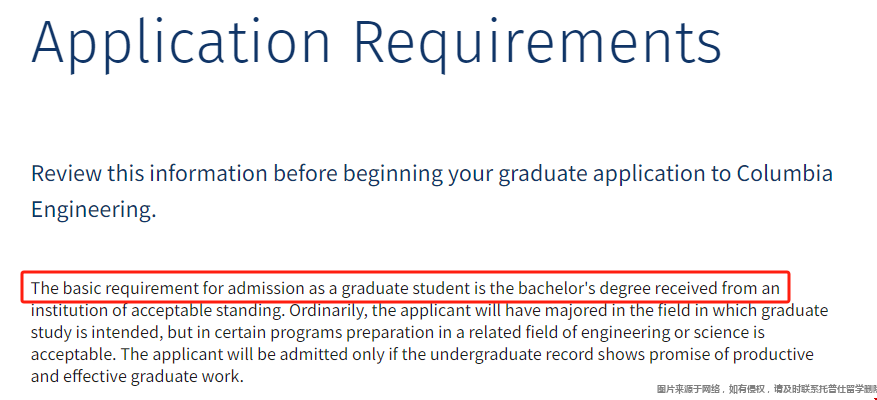Click the "Review this information" intro sentence
Image resolution: width=877 pixels, height=400 pixels.
point(432,191)
